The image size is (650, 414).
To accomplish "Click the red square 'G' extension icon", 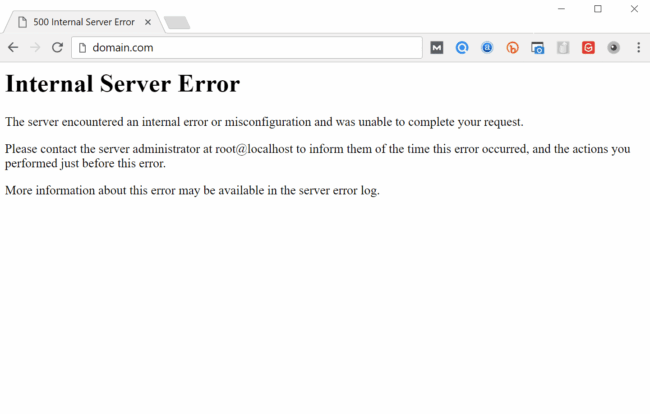I will 588,47.
